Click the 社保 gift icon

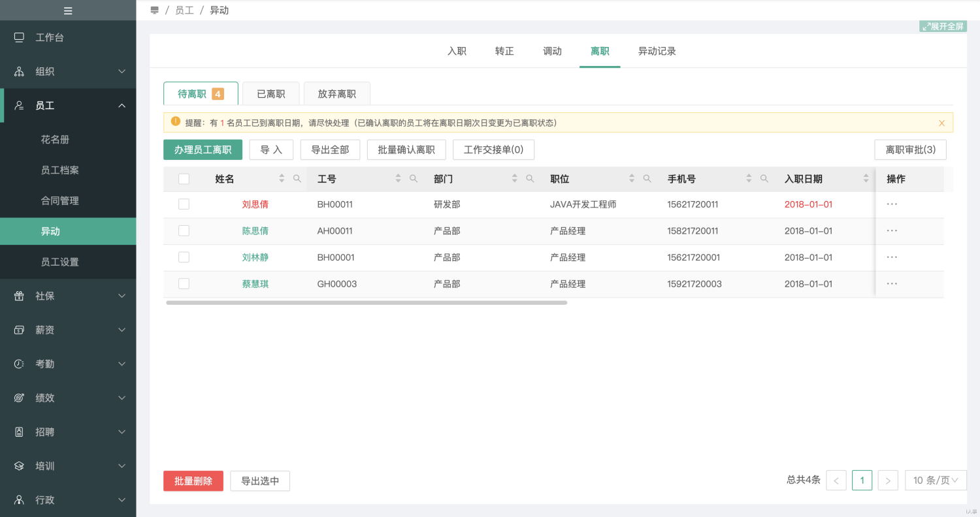(x=19, y=296)
